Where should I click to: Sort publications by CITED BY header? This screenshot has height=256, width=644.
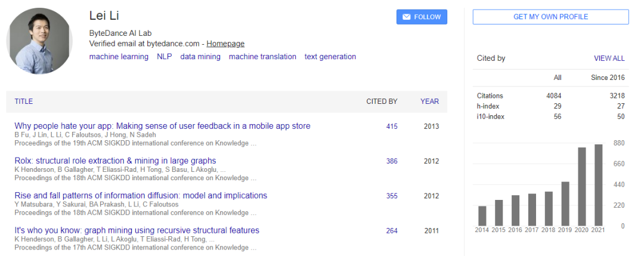click(x=382, y=101)
